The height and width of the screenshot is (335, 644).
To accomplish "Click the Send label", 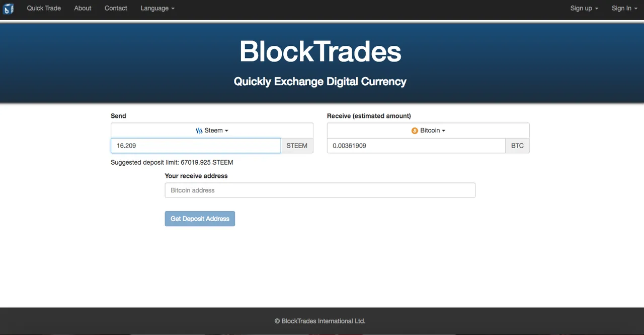I will point(118,116).
